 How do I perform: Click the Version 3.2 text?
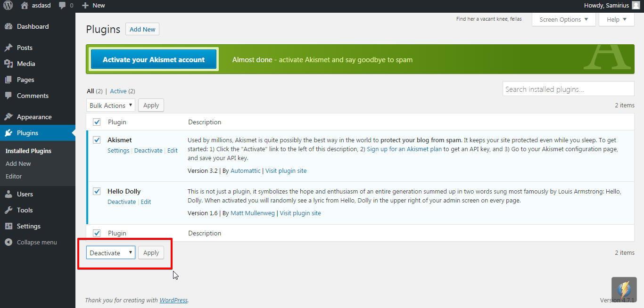[x=203, y=170]
